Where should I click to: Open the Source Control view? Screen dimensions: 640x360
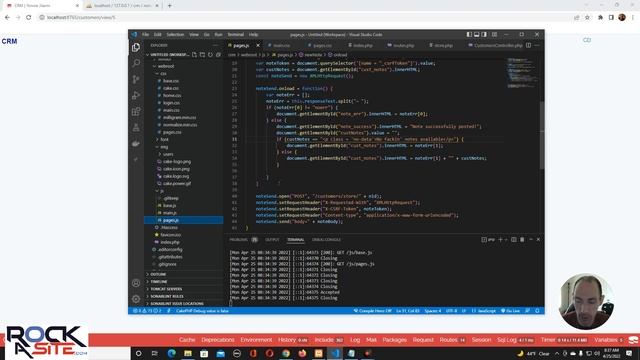pos(136,79)
